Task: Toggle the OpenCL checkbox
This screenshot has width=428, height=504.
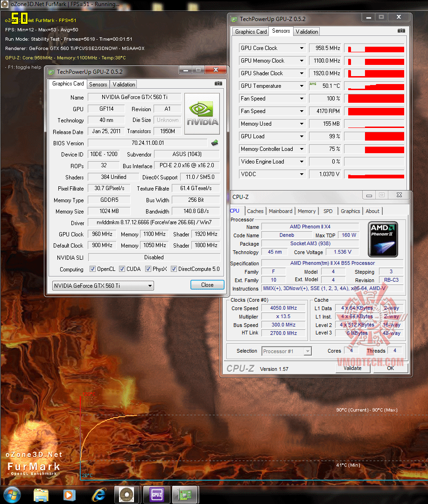Action: tap(92, 269)
